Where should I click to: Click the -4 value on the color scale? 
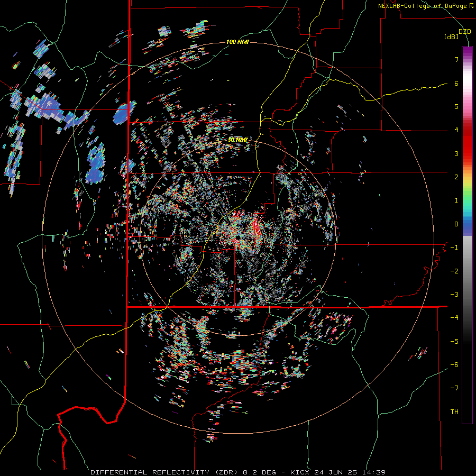pyautogui.click(x=454, y=318)
